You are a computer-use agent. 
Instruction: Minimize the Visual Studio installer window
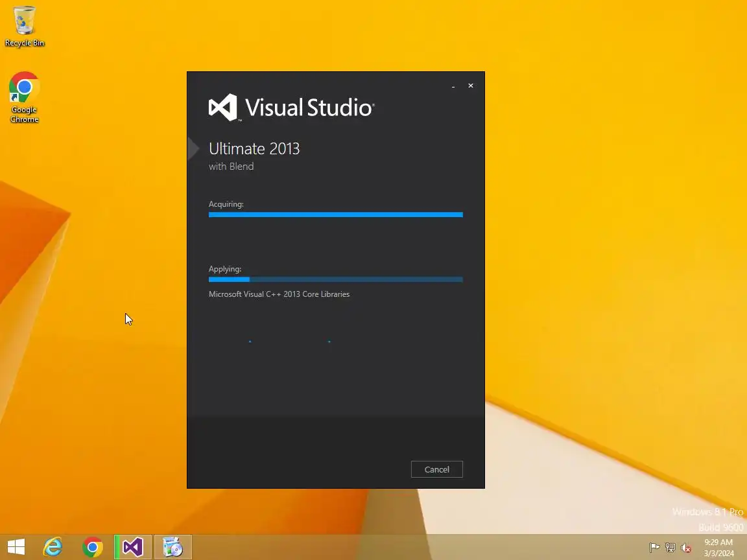coord(453,86)
